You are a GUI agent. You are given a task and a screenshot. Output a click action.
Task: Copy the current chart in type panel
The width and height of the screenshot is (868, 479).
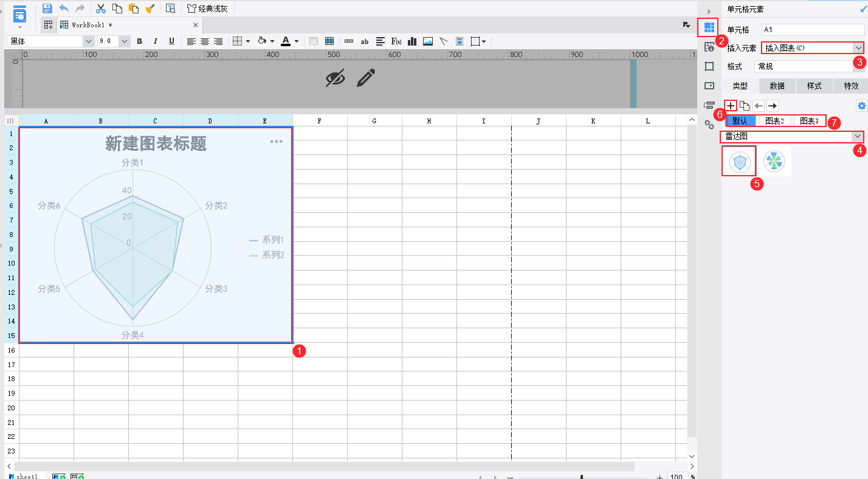pyautogui.click(x=745, y=106)
